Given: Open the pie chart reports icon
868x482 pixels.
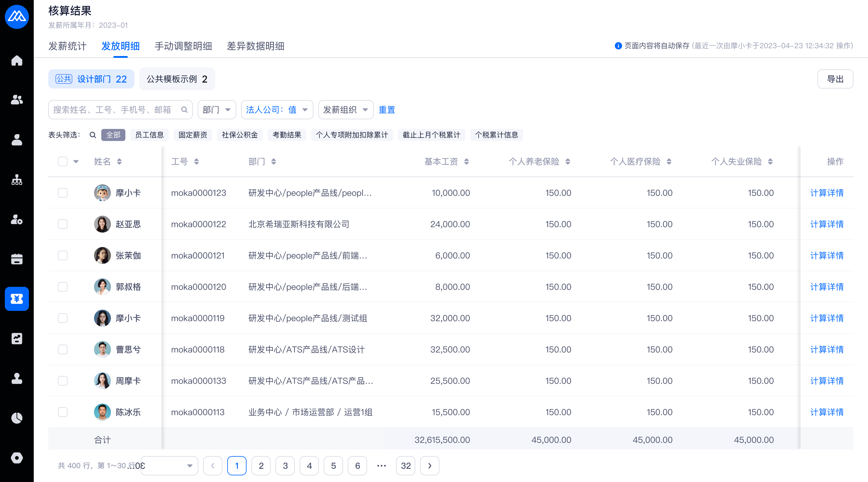Looking at the screenshot, I should pos(17,418).
